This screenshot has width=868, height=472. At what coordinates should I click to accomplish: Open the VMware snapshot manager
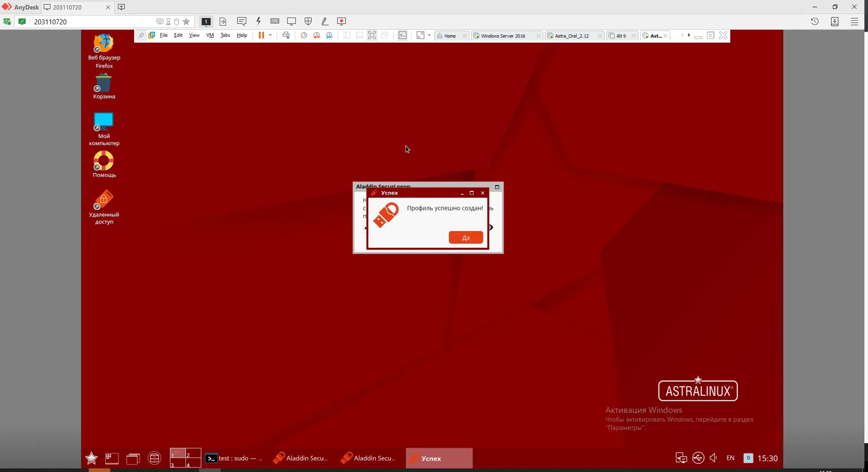click(x=329, y=36)
